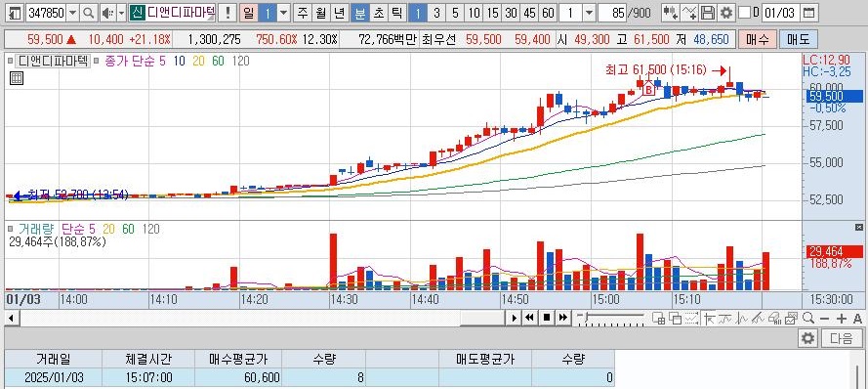The height and width of the screenshot is (389, 868).
Task: Open speaker options dropdown arrow
Action: pyautogui.click(x=121, y=12)
